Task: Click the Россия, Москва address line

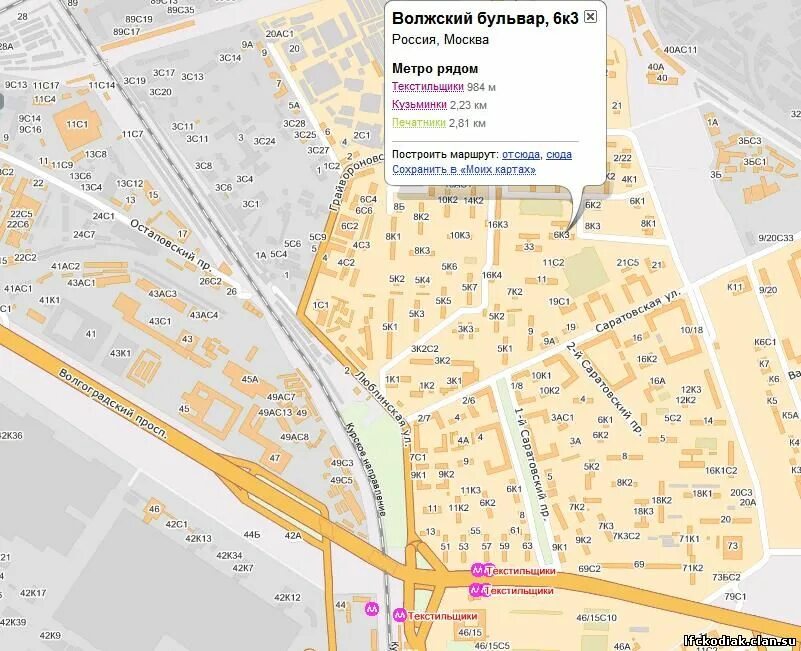Action: point(440,39)
